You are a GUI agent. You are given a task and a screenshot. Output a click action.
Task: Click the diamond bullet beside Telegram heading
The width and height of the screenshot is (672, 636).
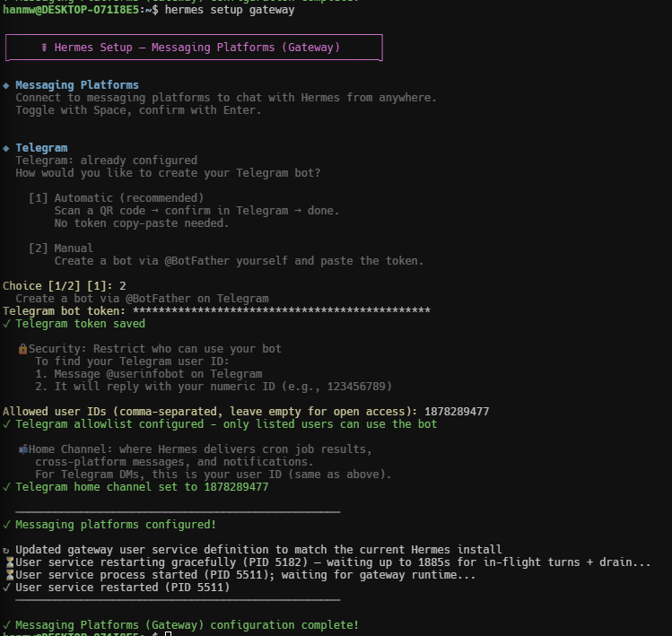click(6, 148)
